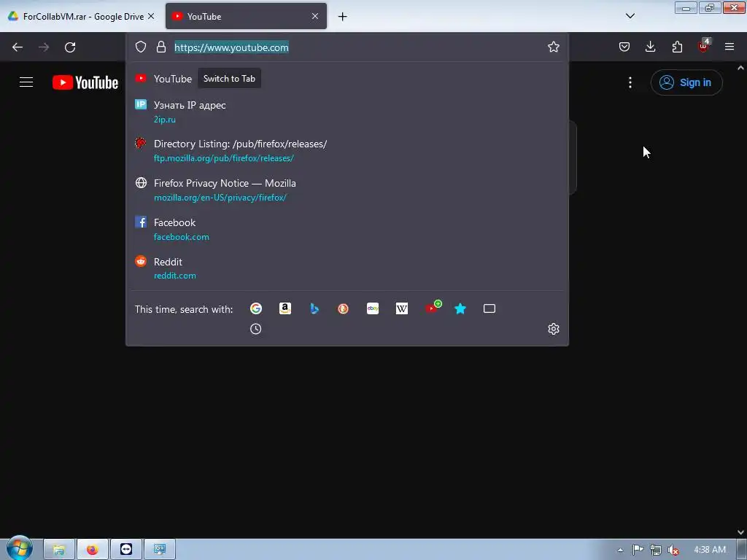Search only in Bookmarks via the star

(460, 308)
